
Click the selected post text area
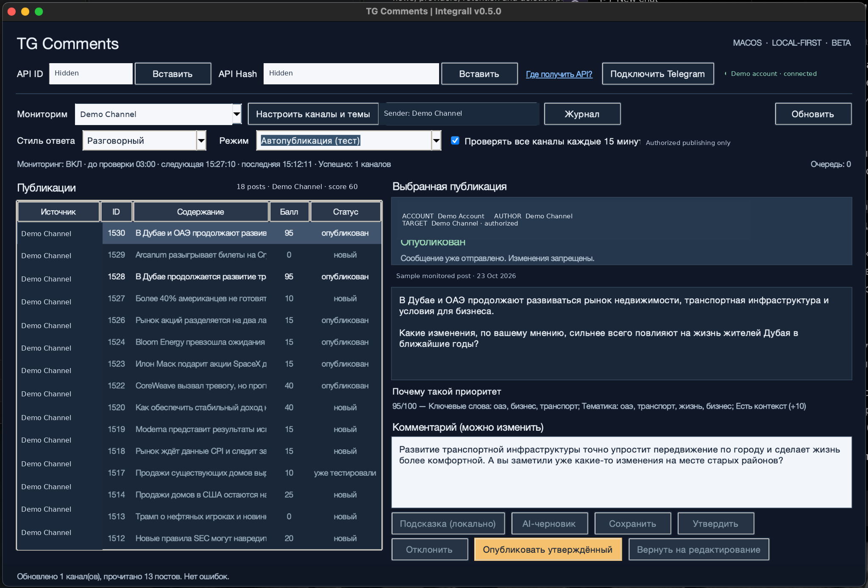[621, 334]
